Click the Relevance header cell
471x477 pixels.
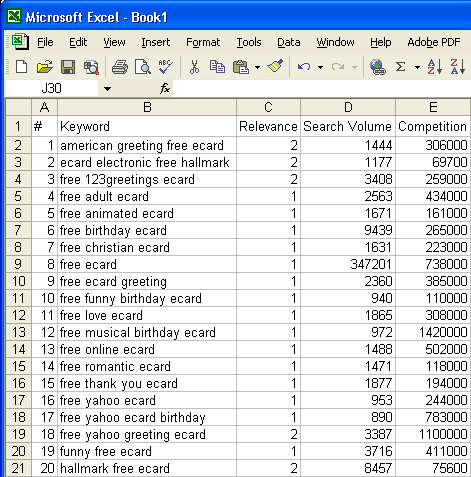pyautogui.click(x=268, y=126)
